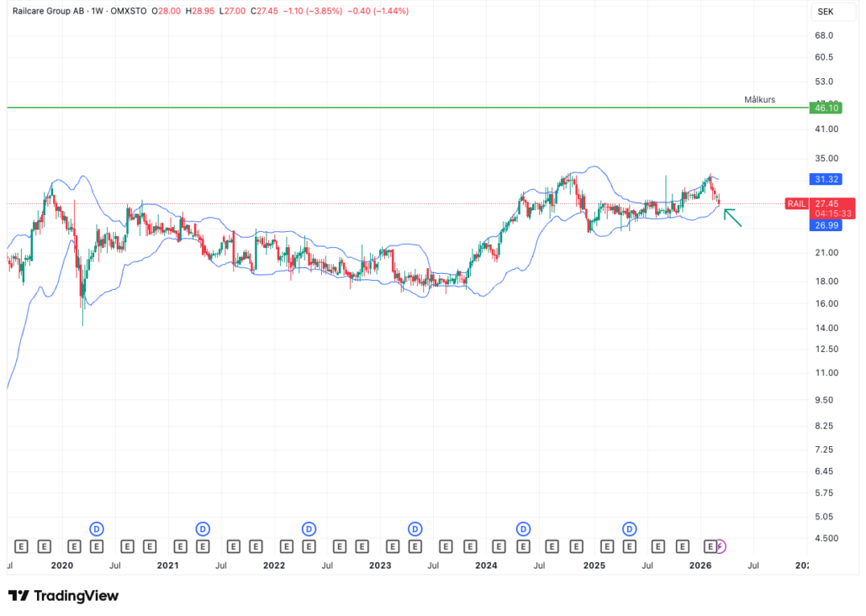The image size is (866, 616).
Task: Select the green arrow annotation on chart
Action: pyautogui.click(x=732, y=218)
